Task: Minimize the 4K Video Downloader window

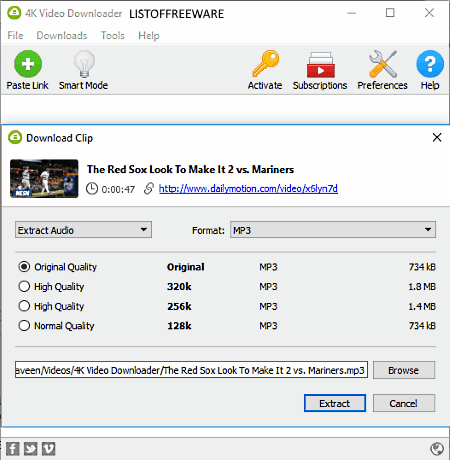Action: [x=351, y=13]
